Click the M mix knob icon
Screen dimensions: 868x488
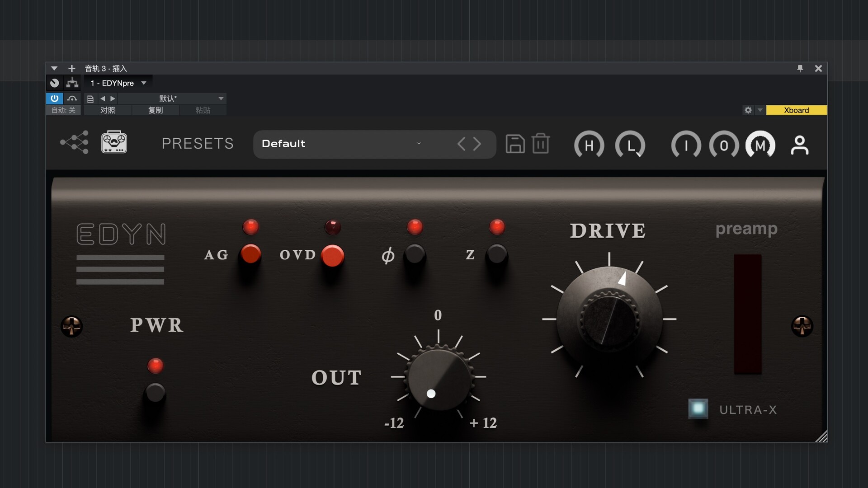(760, 145)
